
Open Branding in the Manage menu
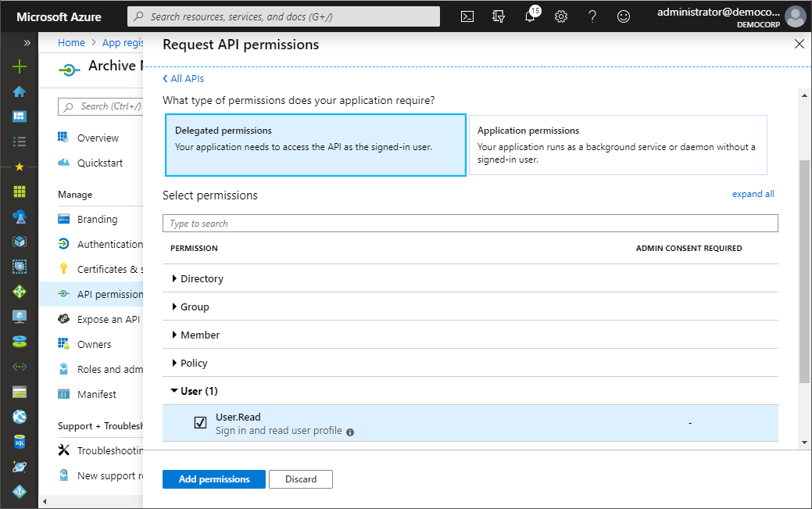[97, 220]
